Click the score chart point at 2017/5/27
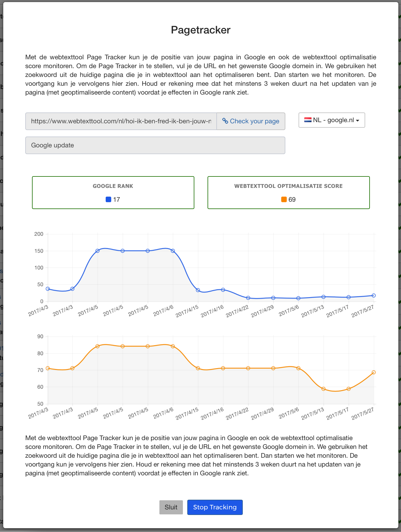The height and width of the screenshot is (532, 401). [x=374, y=372]
